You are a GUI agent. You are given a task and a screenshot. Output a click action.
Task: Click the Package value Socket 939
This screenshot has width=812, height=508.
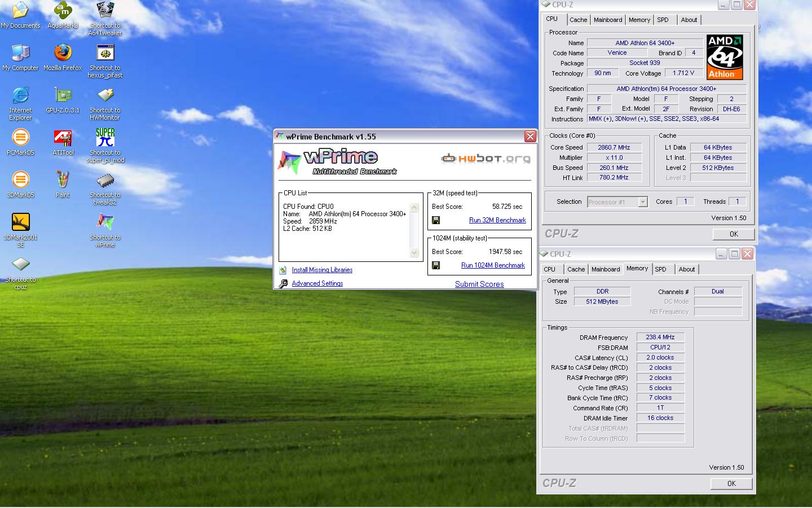point(645,63)
